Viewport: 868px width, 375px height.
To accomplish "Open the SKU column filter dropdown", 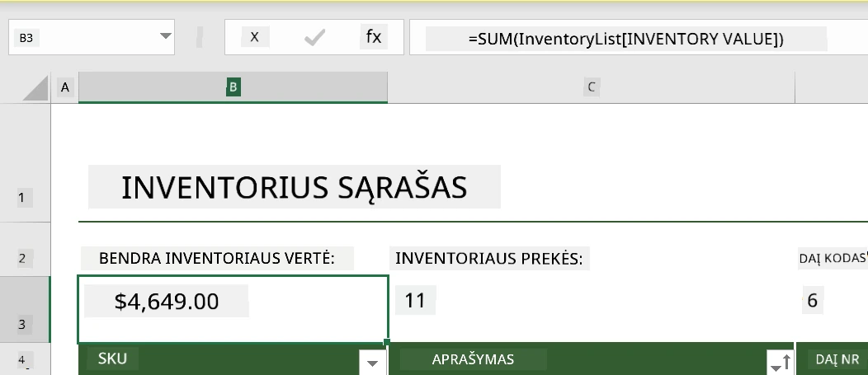I will click(x=373, y=362).
